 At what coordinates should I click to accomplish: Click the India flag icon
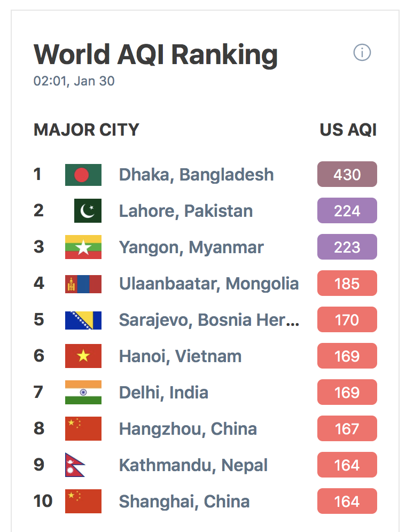click(83, 392)
